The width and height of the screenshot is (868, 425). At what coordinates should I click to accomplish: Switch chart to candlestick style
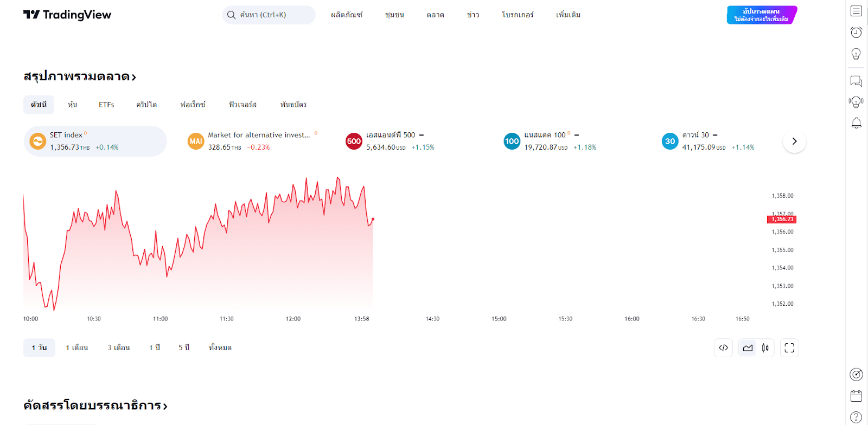coord(765,348)
